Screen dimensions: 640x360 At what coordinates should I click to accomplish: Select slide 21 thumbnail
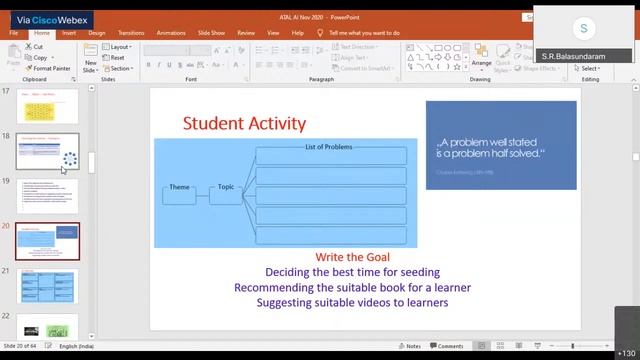click(47, 286)
